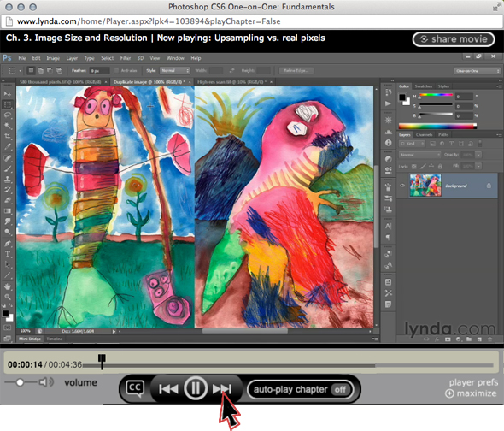Switch to the Channels tab

click(424, 134)
